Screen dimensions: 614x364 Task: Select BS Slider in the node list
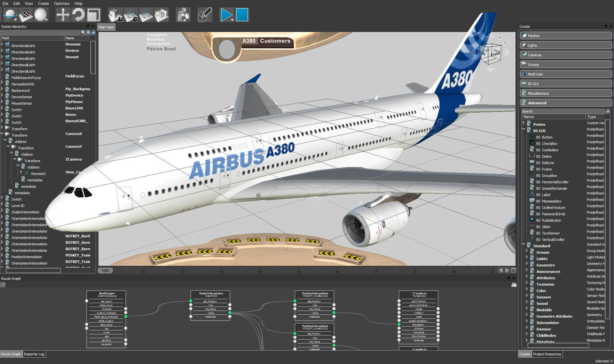tap(543, 227)
